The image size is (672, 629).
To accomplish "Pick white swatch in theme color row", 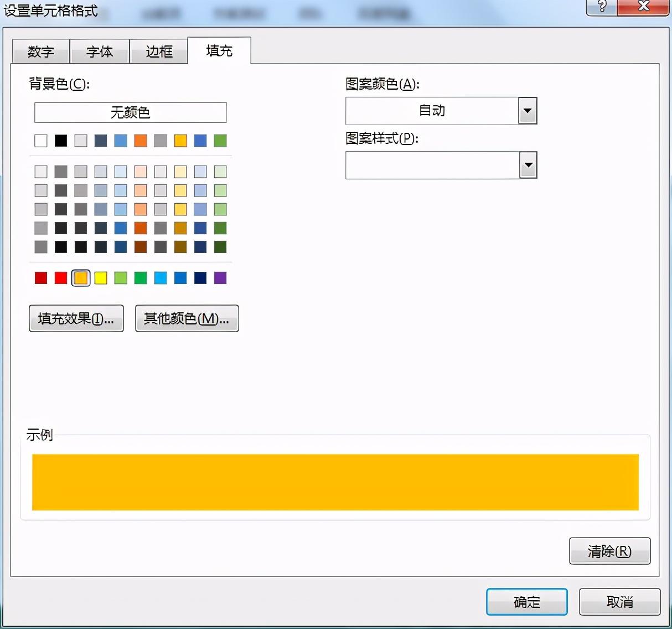I will pos(41,141).
